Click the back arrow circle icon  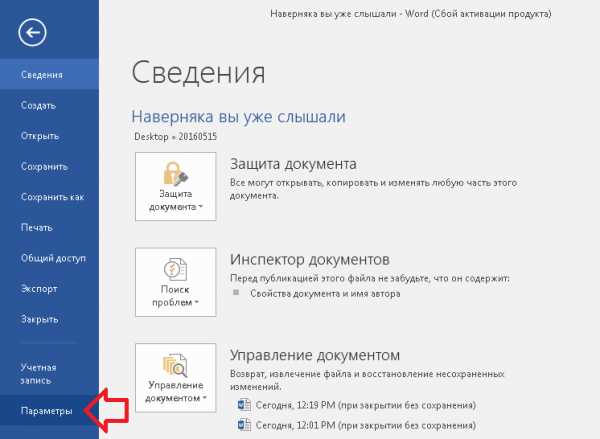click(x=32, y=32)
